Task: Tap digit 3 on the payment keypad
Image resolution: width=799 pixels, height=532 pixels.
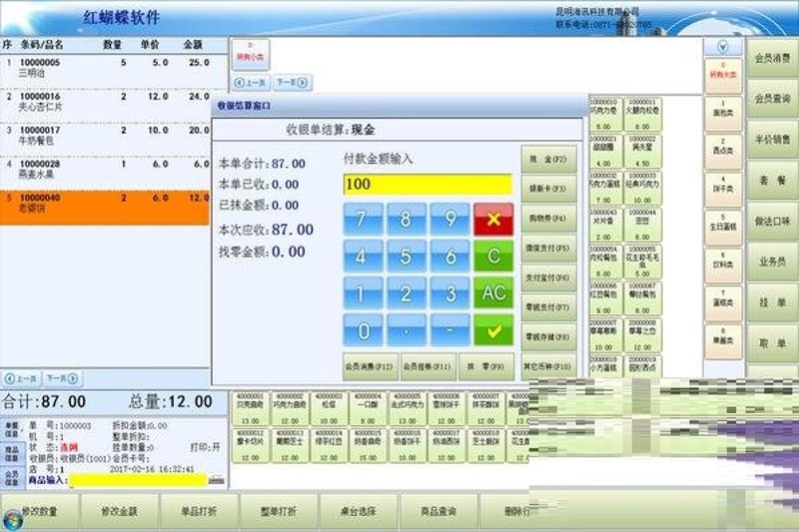Action: 450,293
